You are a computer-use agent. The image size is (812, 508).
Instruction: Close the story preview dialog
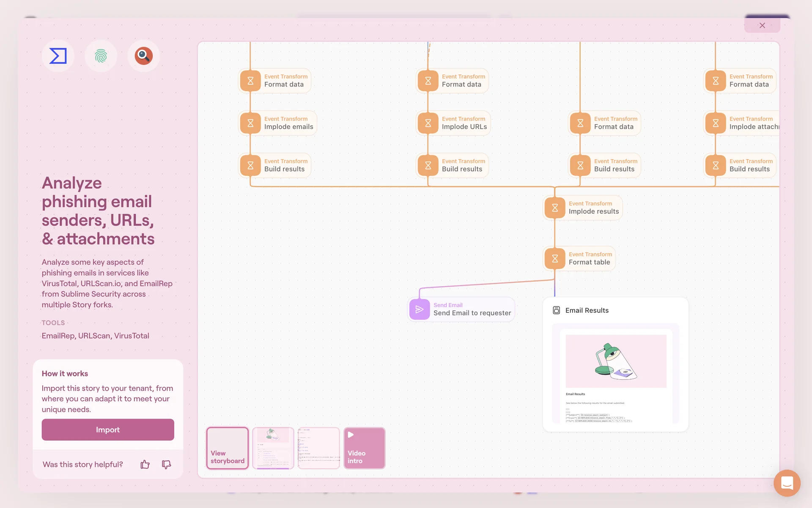(x=762, y=25)
